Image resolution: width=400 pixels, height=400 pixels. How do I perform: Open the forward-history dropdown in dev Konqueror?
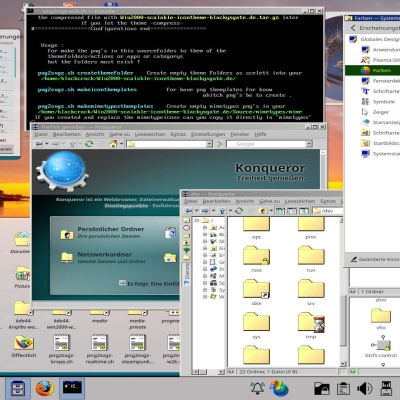tap(213, 211)
